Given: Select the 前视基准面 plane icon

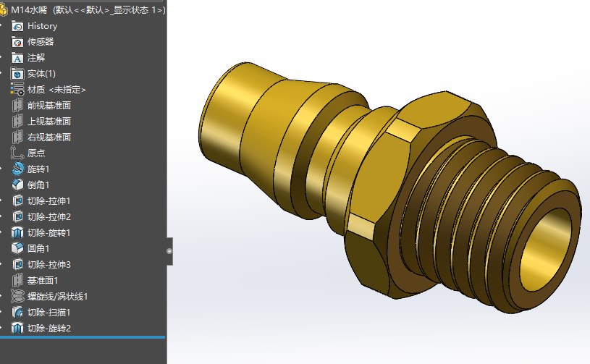Looking at the screenshot, I should point(17,105).
